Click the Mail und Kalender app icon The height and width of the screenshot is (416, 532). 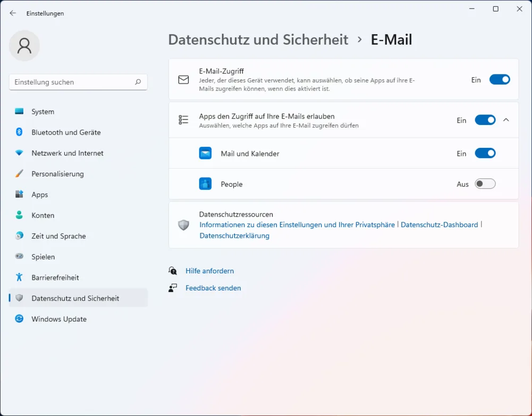pos(205,153)
